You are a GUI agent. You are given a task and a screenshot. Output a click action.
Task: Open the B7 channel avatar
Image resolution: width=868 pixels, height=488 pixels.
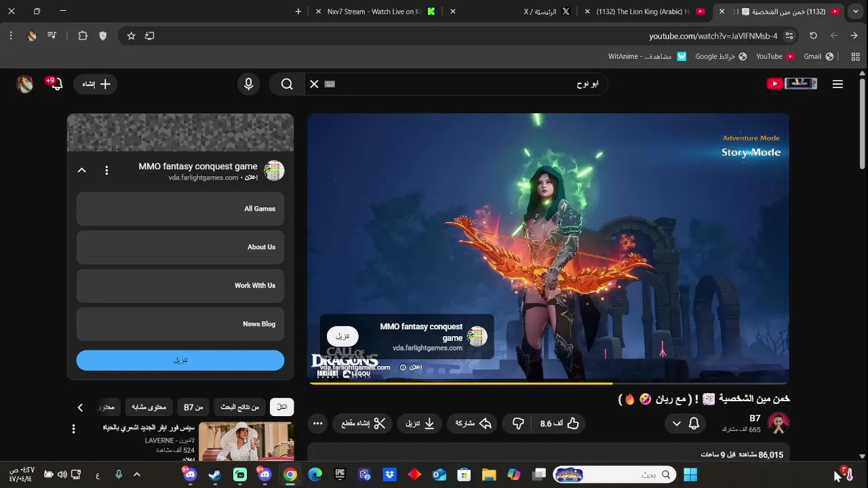(778, 424)
